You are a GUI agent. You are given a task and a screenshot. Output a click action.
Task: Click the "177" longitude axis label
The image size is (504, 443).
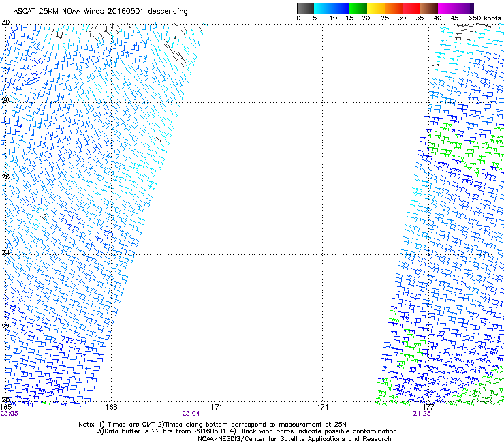(428, 407)
